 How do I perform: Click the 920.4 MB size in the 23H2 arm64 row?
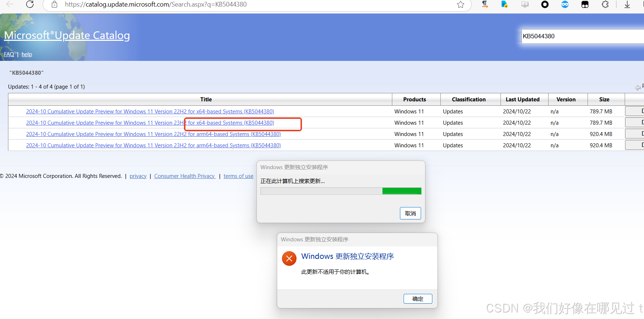tap(601, 145)
